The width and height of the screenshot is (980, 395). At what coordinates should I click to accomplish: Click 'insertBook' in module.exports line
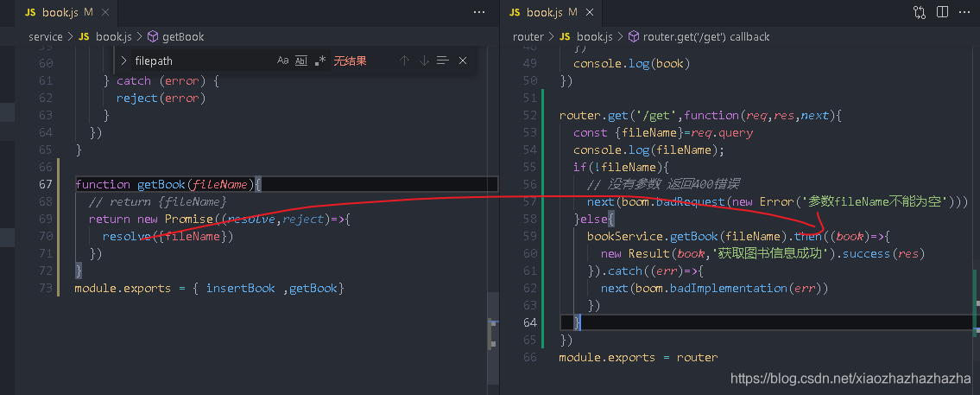(x=241, y=288)
